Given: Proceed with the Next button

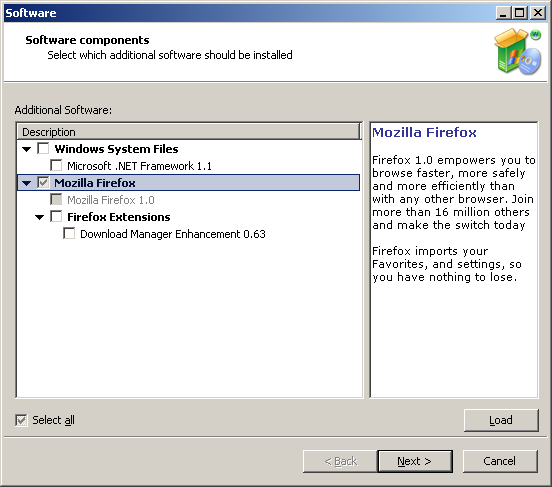Looking at the screenshot, I should point(415,461).
